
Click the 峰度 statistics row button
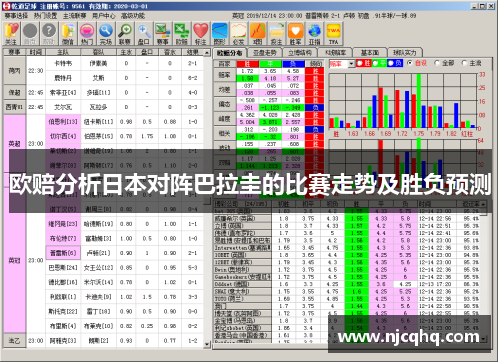[225, 119]
